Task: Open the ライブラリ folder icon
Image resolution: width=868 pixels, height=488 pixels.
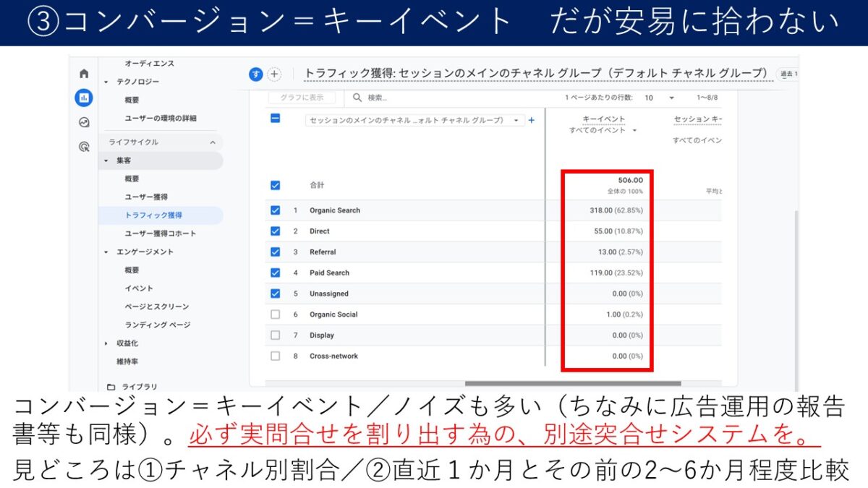Action: [x=111, y=387]
